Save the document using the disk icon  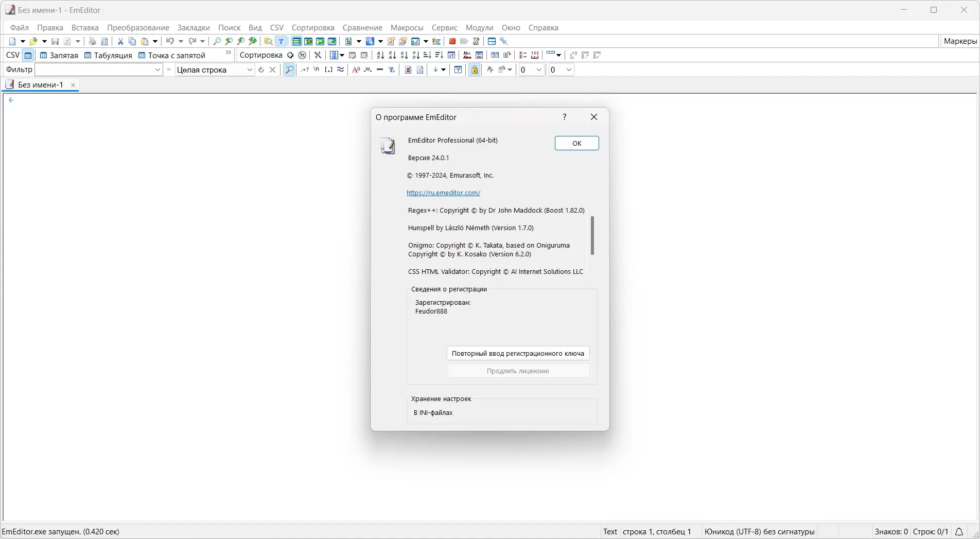(x=55, y=41)
